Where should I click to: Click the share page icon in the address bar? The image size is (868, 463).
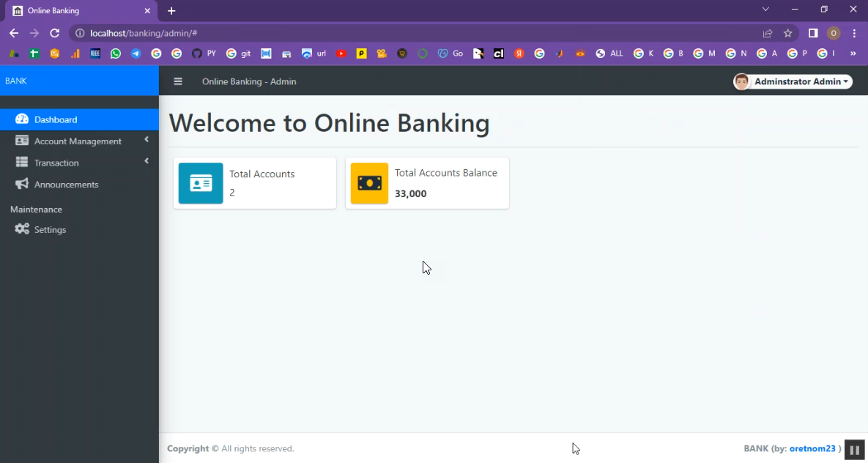pos(767,33)
